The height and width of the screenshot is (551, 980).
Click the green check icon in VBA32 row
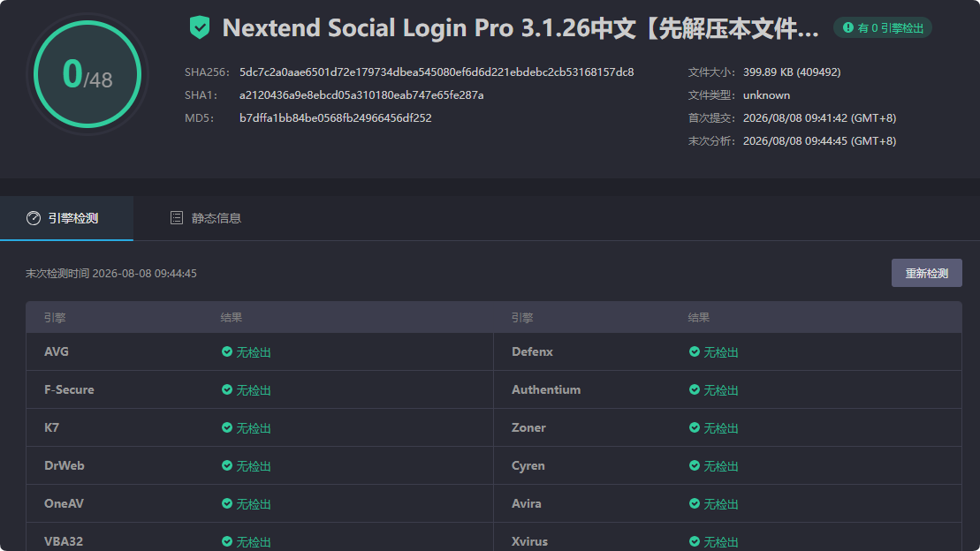click(227, 541)
